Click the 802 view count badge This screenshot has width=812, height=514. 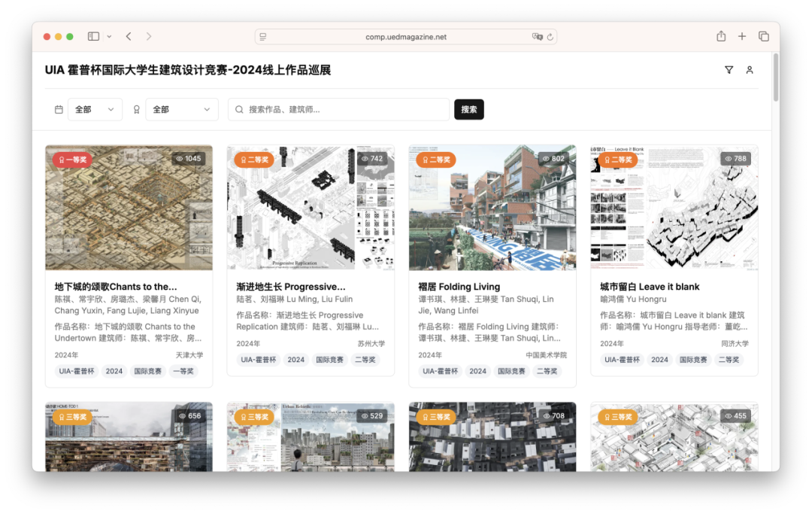point(554,159)
